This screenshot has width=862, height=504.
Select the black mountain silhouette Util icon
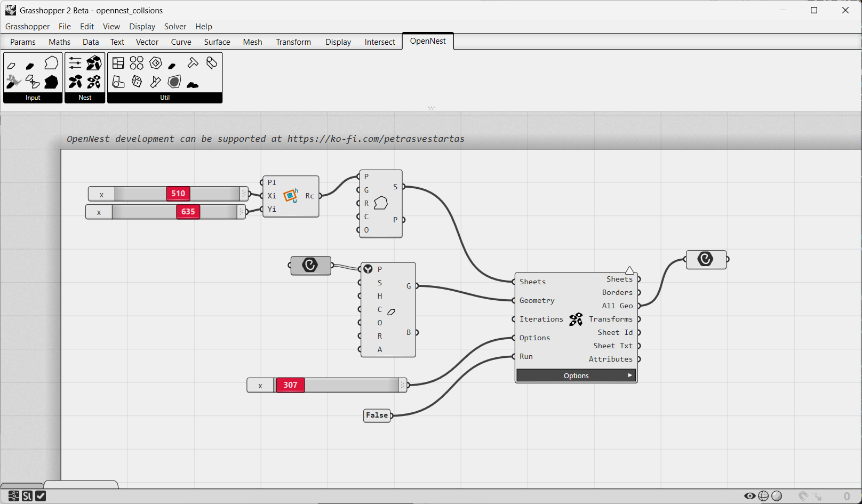(x=193, y=84)
